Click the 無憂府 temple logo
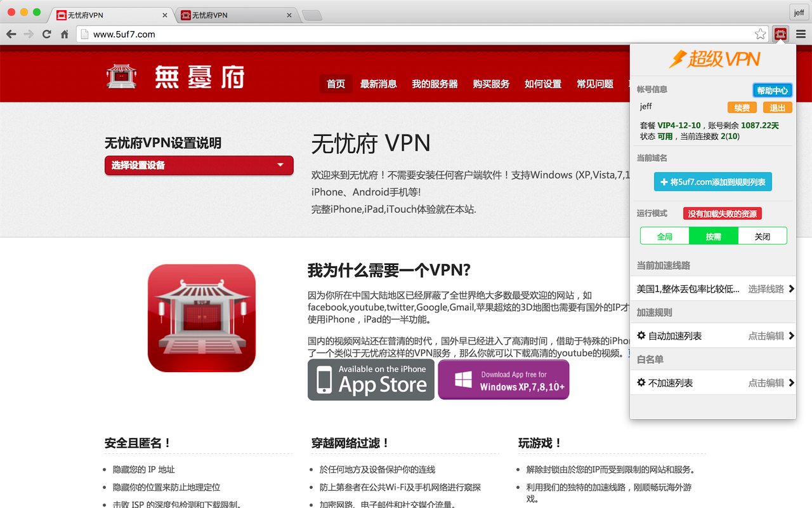 pos(121,75)
